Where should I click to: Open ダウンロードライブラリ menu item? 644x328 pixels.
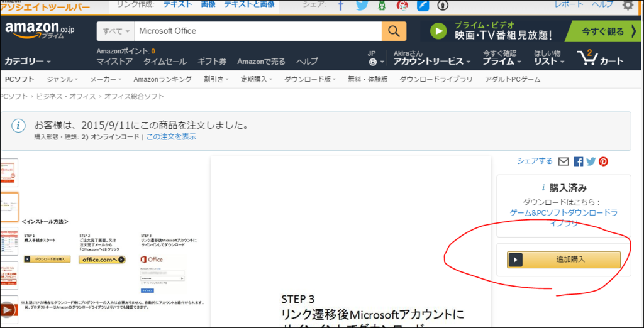436,80
